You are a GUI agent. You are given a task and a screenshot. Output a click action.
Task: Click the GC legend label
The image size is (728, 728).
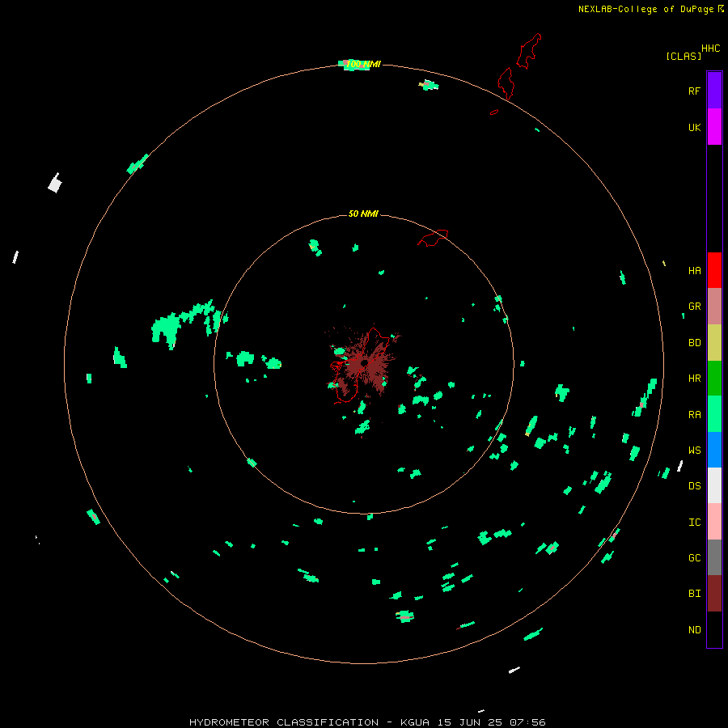(694, 558)
